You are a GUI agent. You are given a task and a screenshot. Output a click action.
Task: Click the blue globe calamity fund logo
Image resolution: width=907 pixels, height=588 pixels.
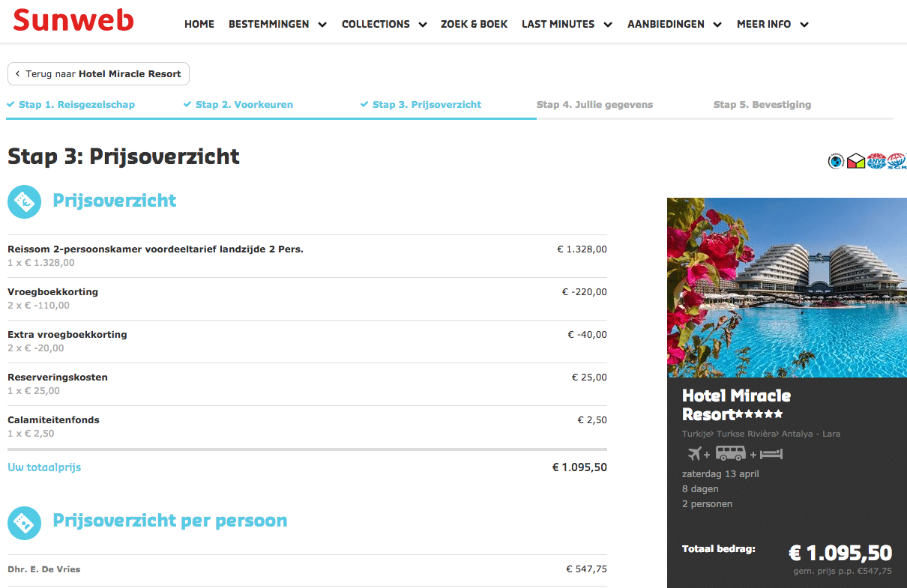pos(837,161)
